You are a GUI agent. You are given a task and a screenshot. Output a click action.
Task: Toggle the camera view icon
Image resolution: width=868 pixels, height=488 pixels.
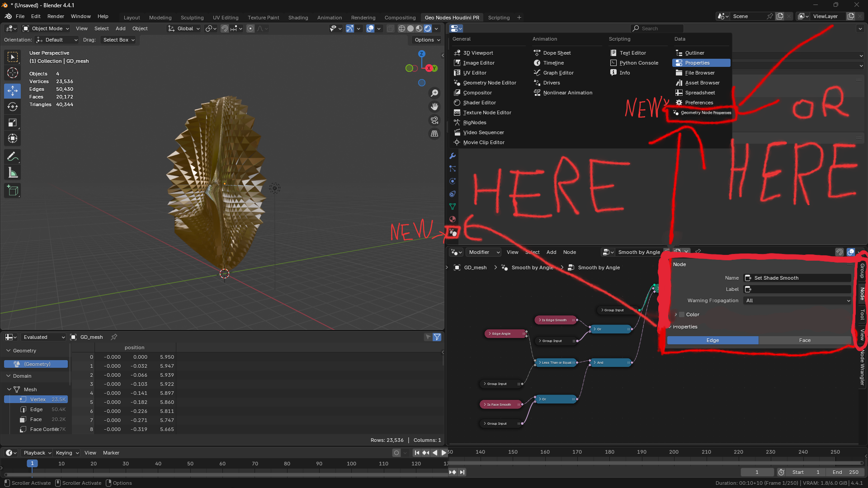434,120
